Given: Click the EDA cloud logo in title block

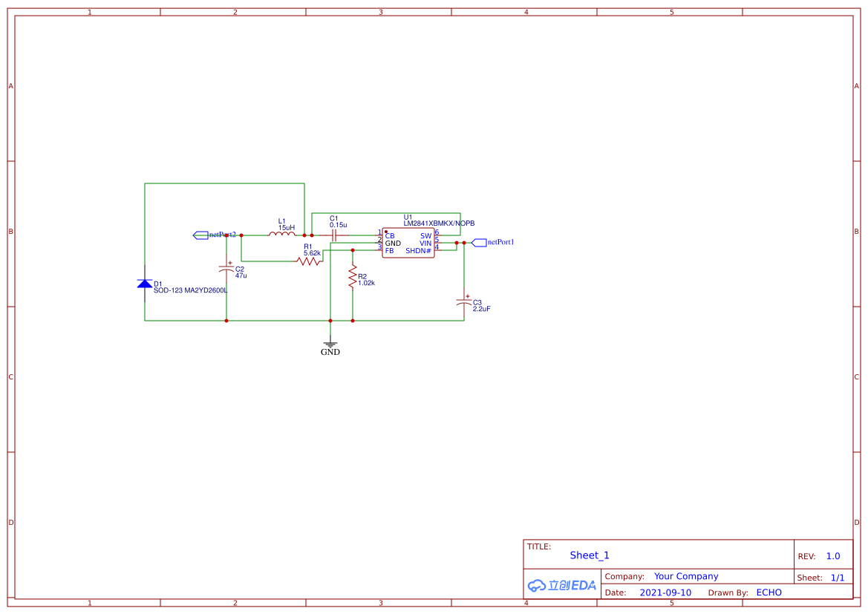Looking at the screenshot, I should coord(562,585).
